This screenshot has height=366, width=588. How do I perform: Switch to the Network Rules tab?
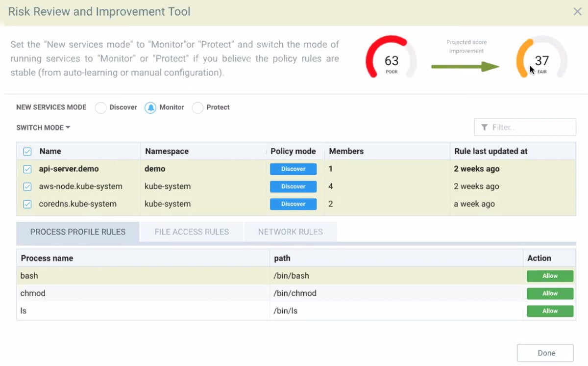coord(291,232)
